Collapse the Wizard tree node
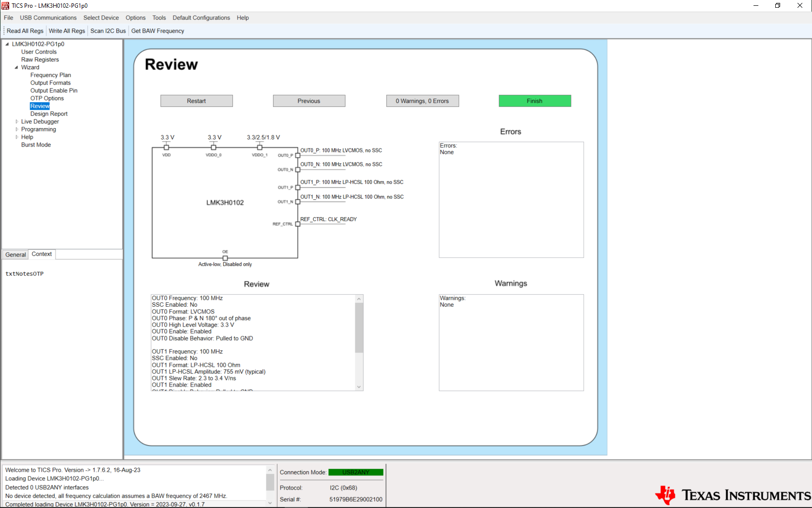The width and height of the screenshot is (812, 508). click(x=16, y=67)
